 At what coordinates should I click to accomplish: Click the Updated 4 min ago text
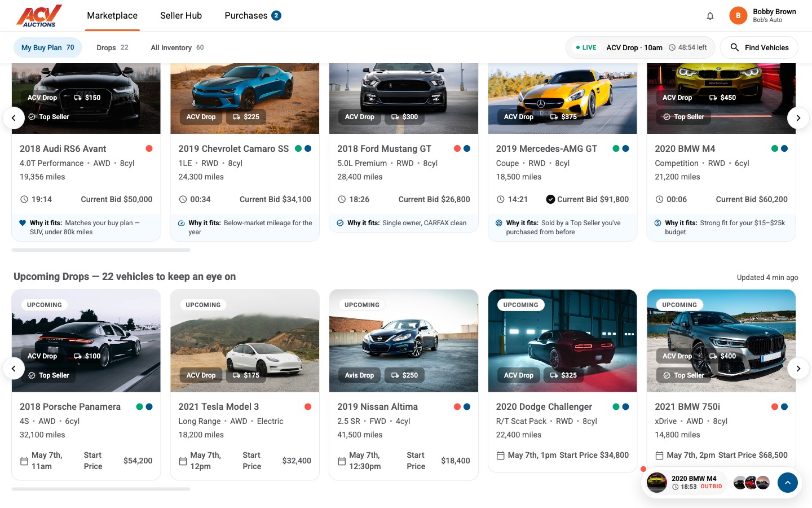click(x=767, y=277)
